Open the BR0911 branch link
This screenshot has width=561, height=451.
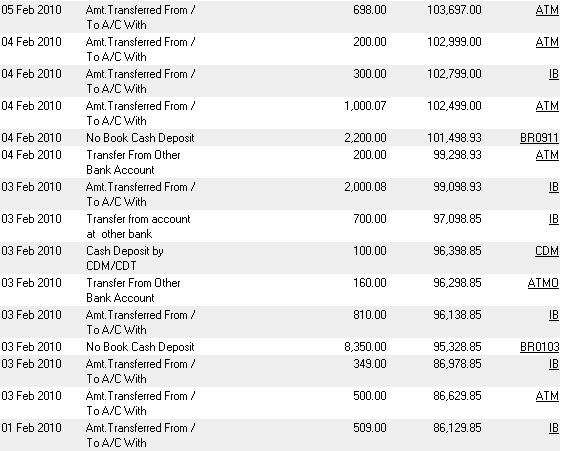539,138
